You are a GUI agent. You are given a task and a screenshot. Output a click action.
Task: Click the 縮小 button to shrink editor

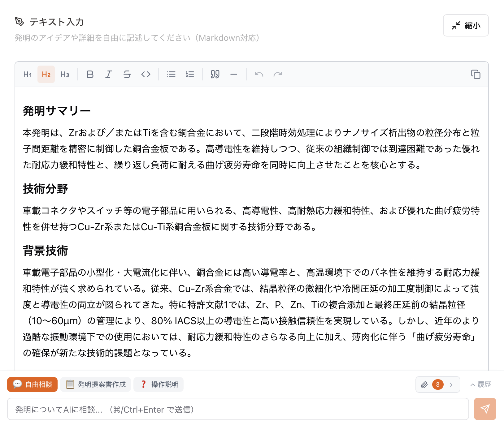click(x=466, y=25)
